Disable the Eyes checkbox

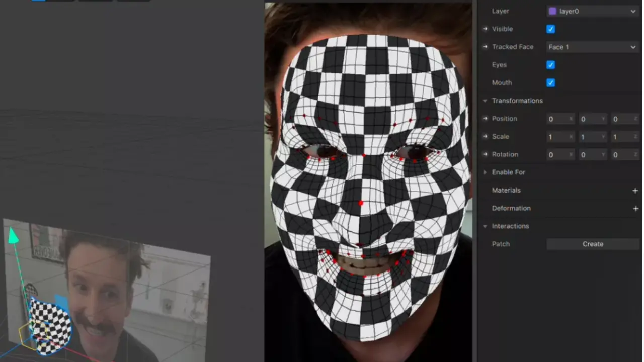551,65
